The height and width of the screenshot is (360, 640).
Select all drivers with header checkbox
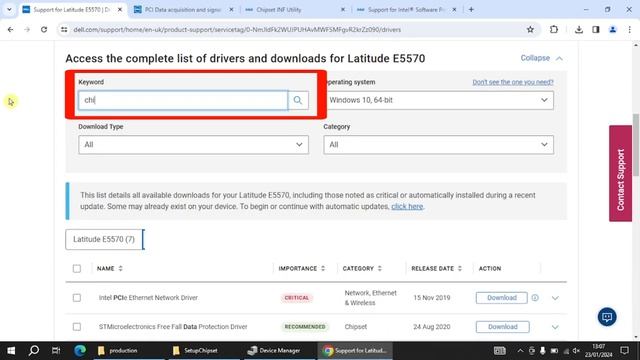pos(77,269)
